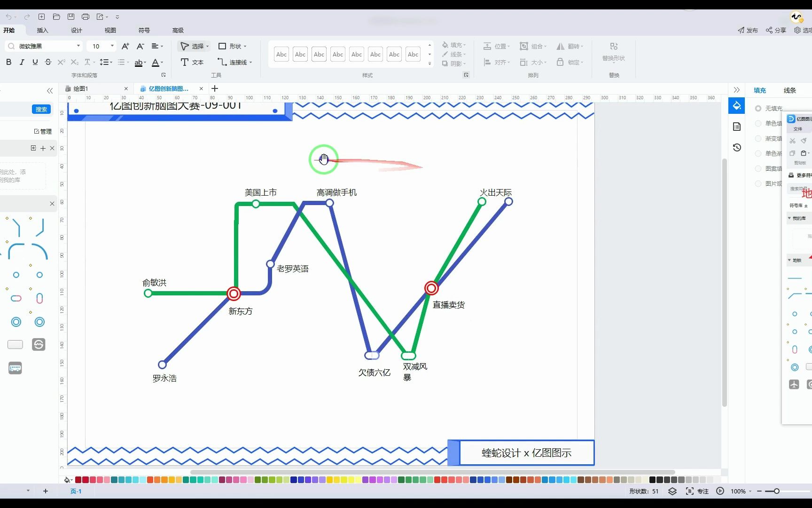
Task: Apply strikethrough formatting
Action: coord(48,62)
